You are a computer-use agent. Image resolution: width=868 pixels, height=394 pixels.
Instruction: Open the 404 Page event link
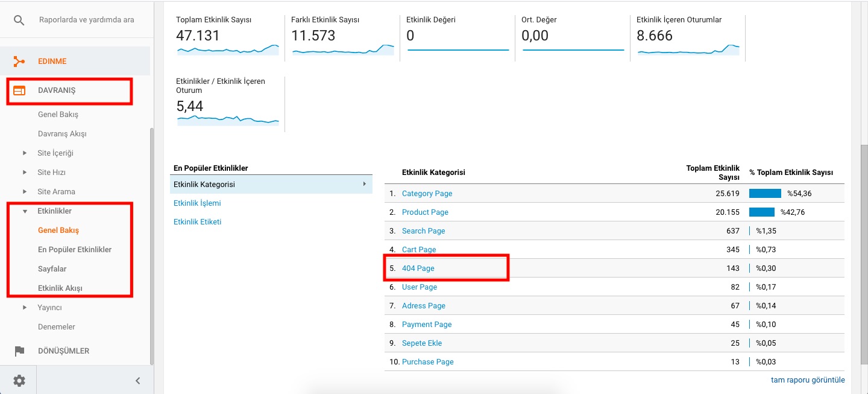coord(418,268)
